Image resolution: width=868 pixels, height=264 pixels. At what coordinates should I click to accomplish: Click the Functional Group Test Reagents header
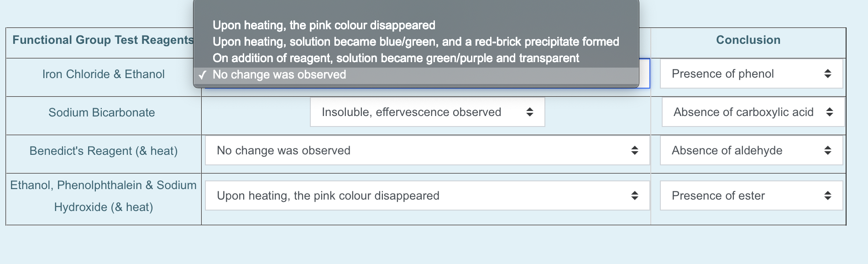pyautogui.click(x=102, y=40)
